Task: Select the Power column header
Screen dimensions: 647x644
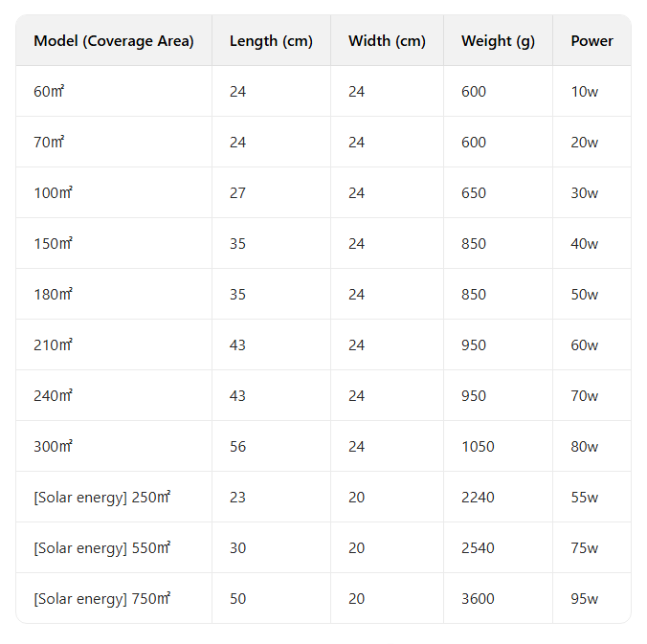Action: coord(592,41)
